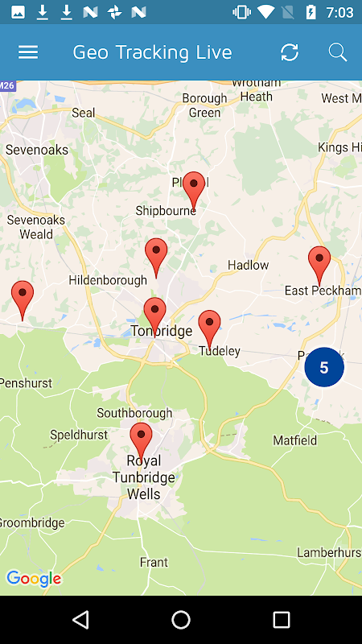The height and width of the screenshot is (644, 362).
Task: Open recent apps via square button
Action: [282, 619]
